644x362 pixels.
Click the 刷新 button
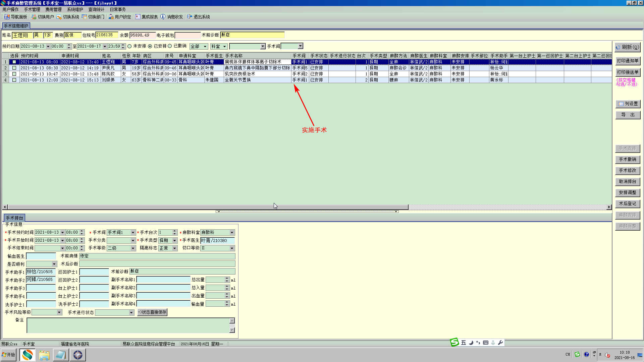628,47
